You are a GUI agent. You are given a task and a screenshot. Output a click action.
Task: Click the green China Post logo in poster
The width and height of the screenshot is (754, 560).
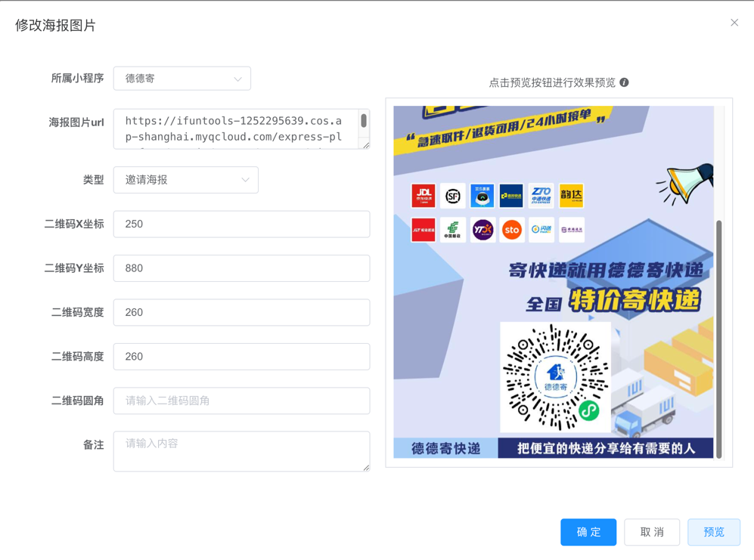pyautogui.click(x=452, y=230)
